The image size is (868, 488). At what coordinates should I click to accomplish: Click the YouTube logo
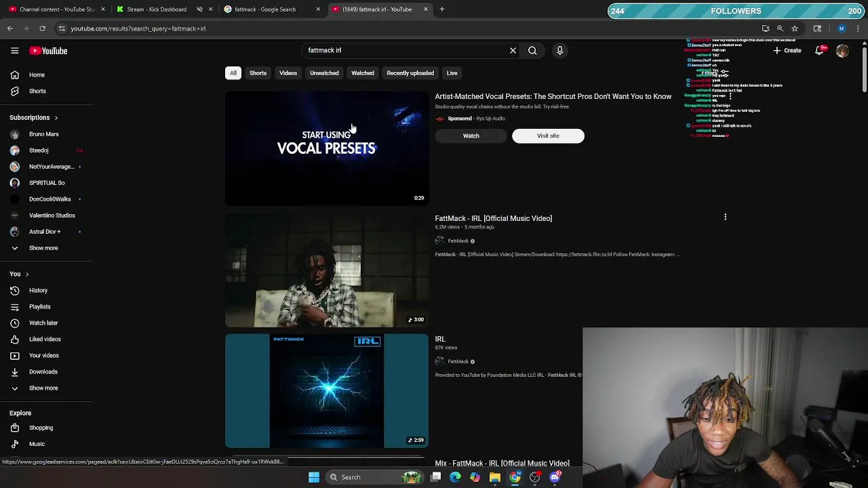pos(48,51)
